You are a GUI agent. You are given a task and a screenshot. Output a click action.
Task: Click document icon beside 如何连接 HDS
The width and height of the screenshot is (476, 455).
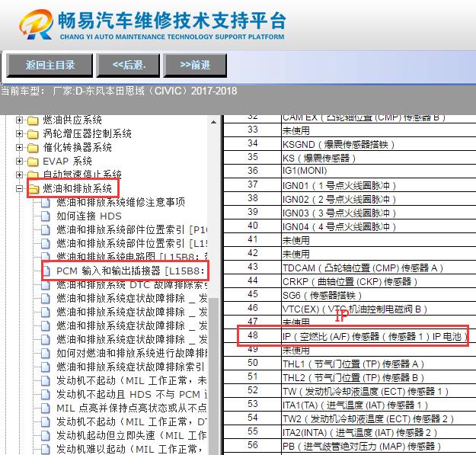coord(46,216)
